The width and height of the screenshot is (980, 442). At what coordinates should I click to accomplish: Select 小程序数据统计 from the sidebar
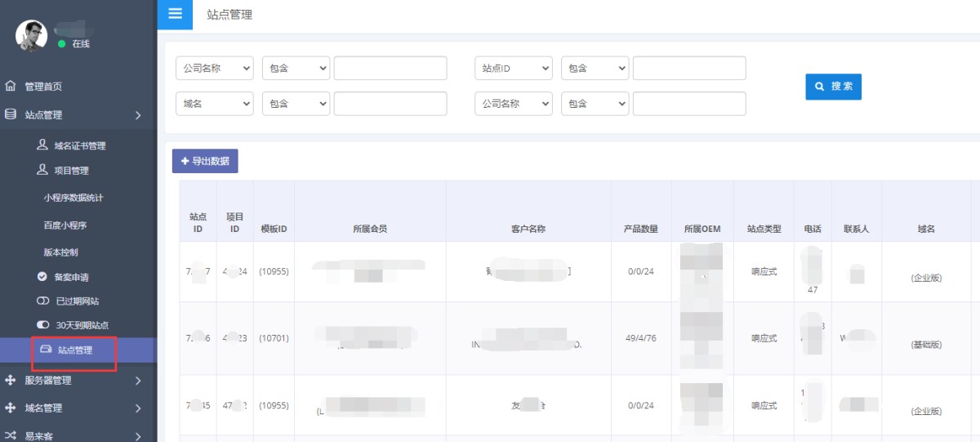[x=73, y=198]
